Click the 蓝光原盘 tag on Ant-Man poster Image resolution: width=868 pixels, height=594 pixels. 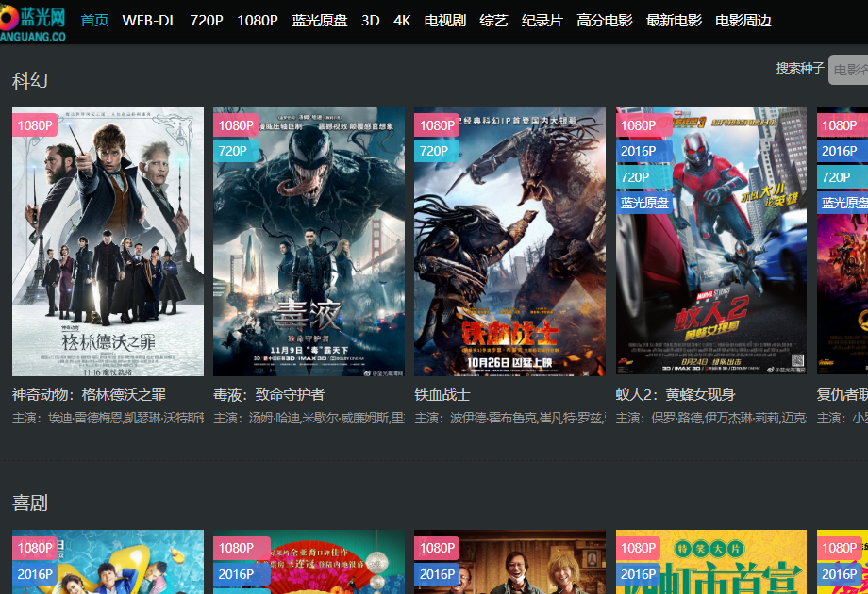tap(644, 203)
